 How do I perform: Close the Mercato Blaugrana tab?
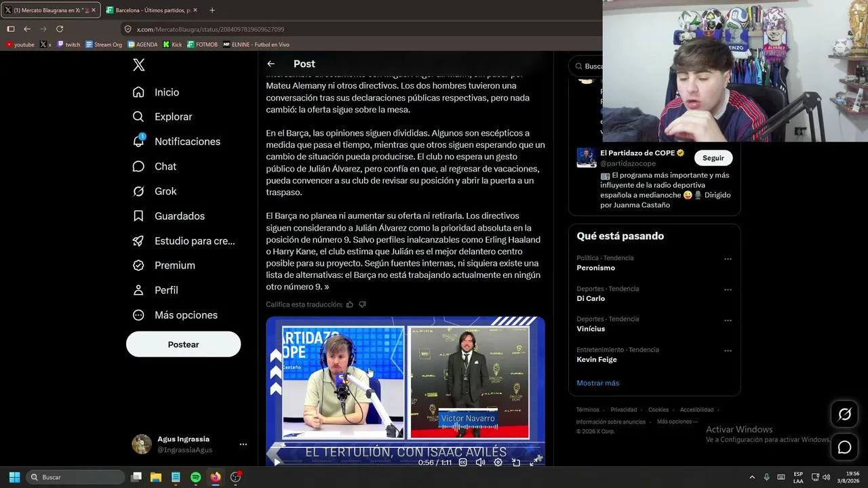click(x=94, y=10)
